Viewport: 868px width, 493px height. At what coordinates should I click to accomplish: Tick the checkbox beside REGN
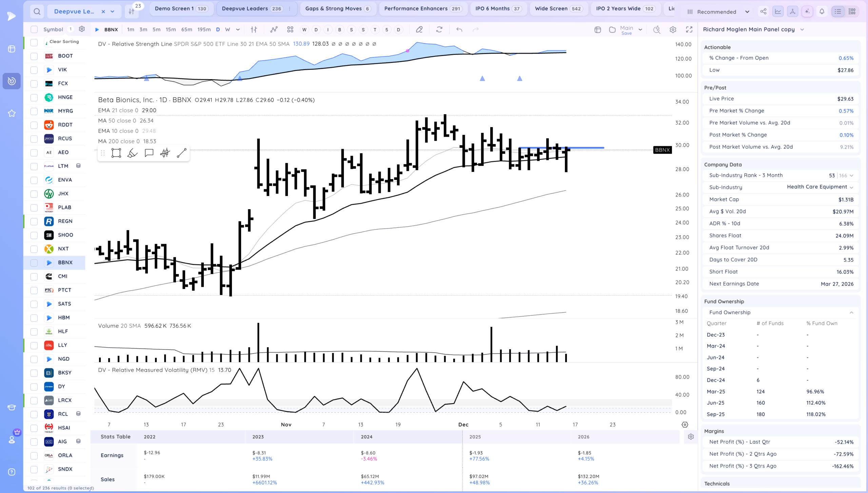(x=34, y=221)
